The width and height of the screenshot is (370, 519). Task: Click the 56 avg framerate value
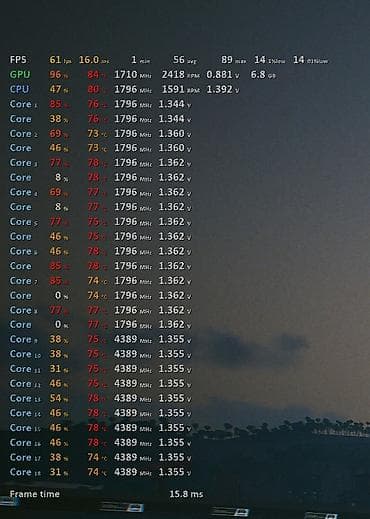[185, 60]
